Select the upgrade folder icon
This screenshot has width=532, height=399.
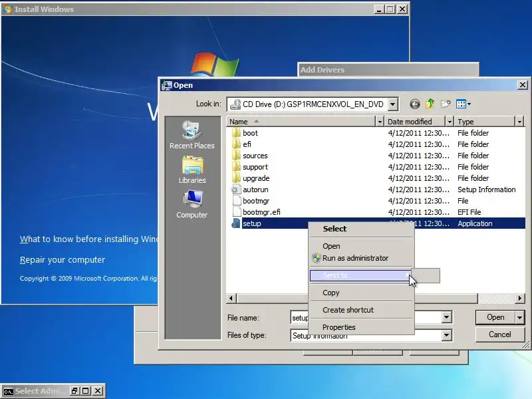(236, 178)
